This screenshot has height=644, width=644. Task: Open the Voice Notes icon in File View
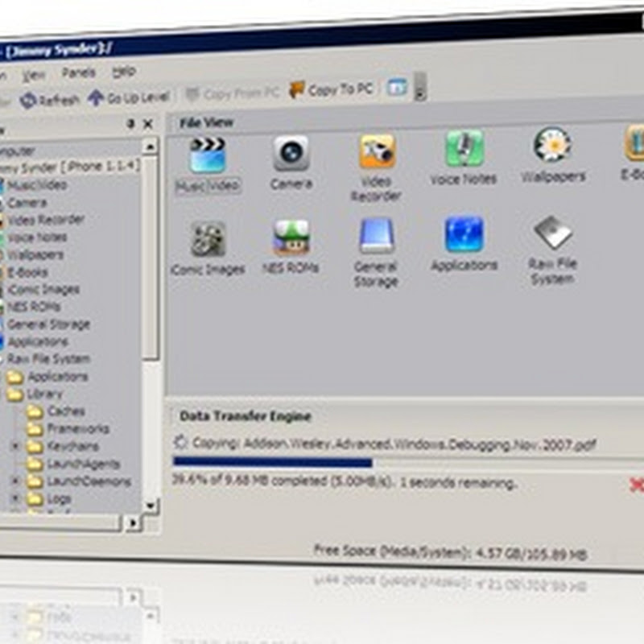click(x=464, y=148)
